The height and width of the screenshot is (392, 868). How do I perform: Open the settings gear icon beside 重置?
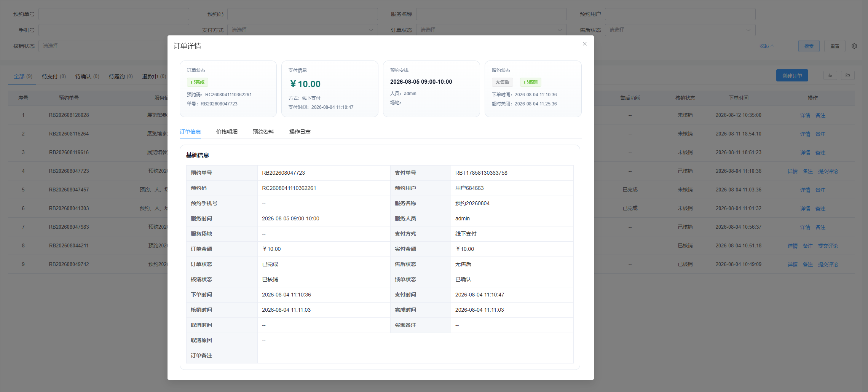854,46
